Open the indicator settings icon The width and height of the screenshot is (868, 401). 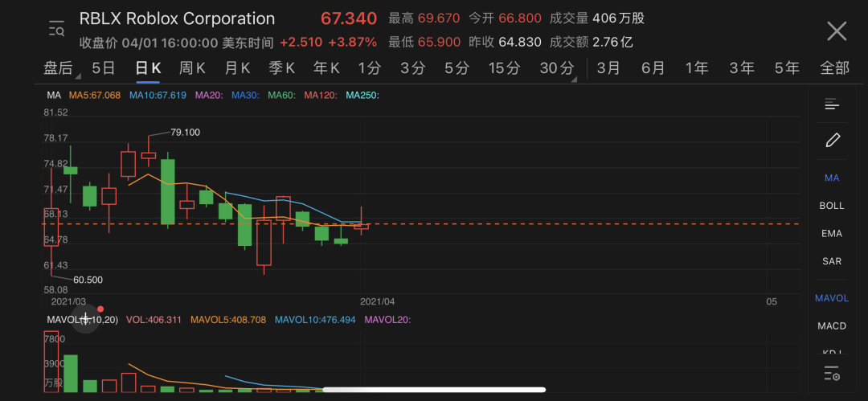832,374
